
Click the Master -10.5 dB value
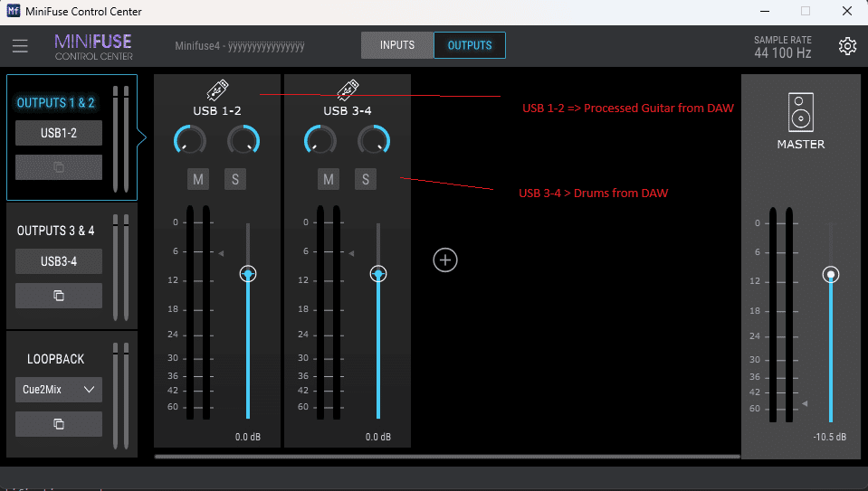tap(829, 437)
